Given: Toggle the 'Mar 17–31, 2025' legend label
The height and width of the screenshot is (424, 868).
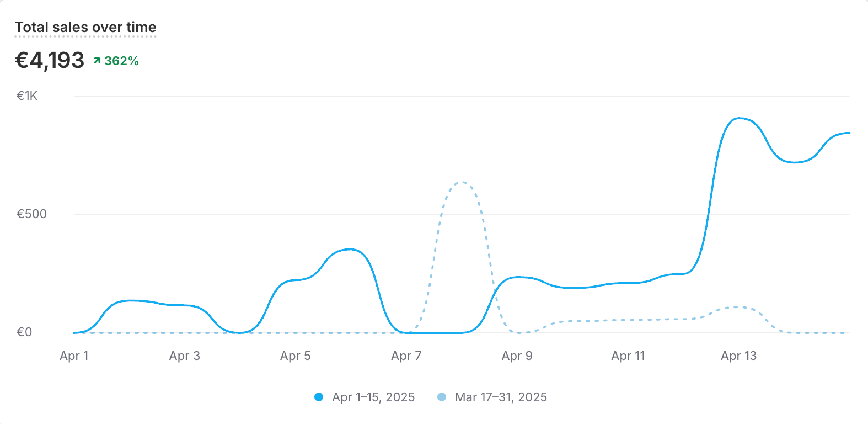Looking at the screenshot, I should coord(501,397).
